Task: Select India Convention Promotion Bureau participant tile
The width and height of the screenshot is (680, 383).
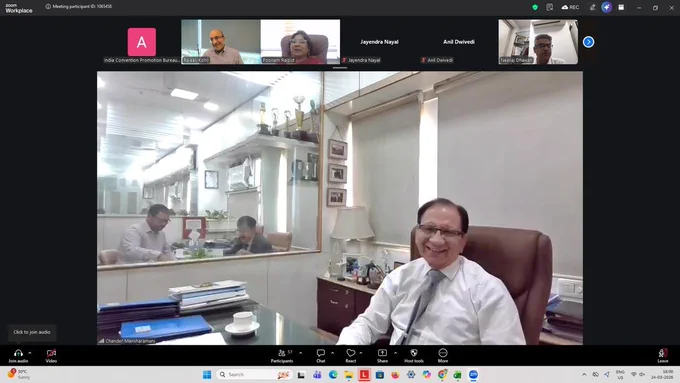Action: click(142, 42)
